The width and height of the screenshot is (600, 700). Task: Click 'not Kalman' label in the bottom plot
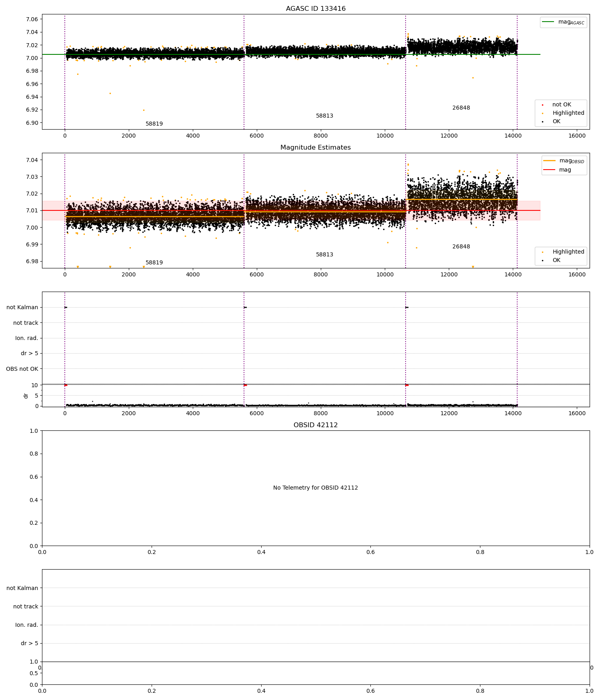click(x=22, y=588)
